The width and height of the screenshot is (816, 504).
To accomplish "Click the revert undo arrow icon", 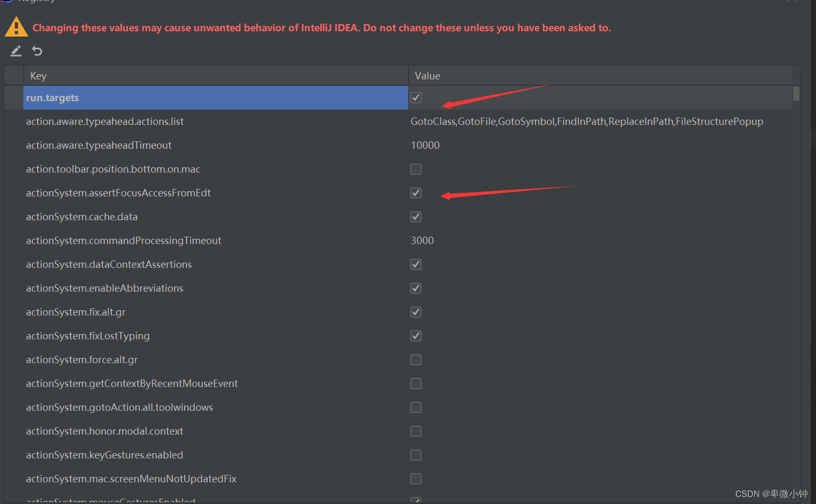I will (37, 51).
